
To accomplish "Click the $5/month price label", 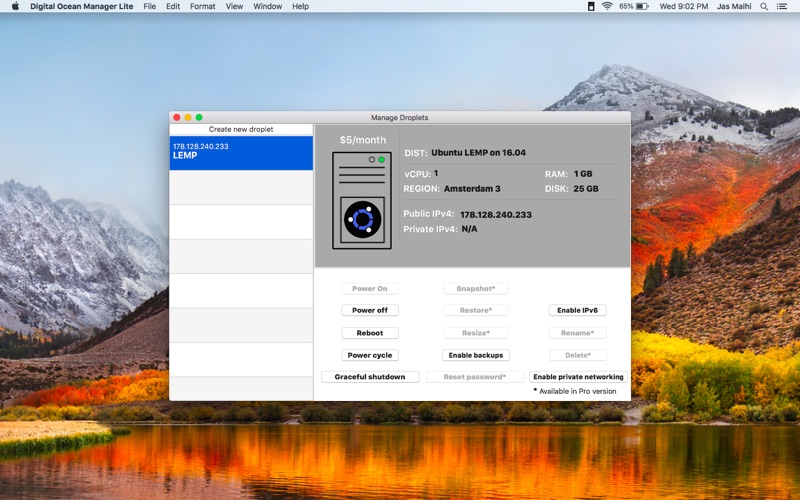I will pyautogui.click(x=363, y=140).
